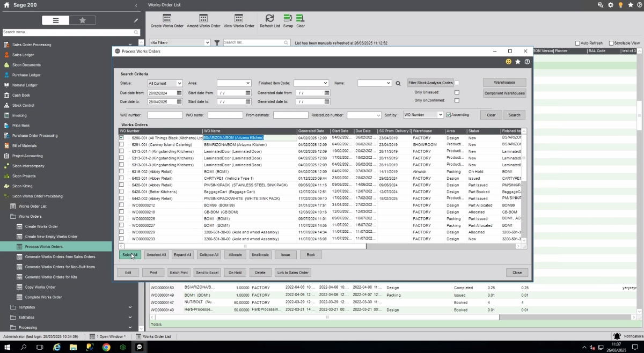Click the Windows Start button

7,347
